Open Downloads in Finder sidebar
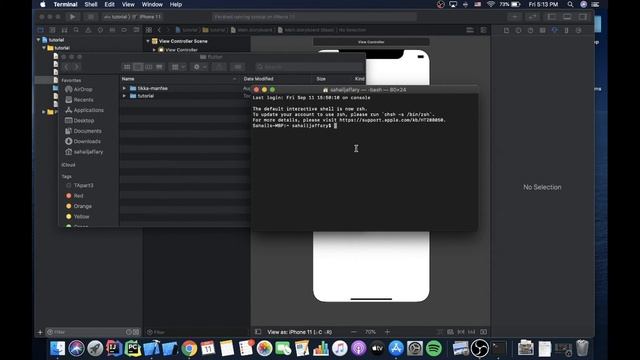 (x=87, y=141)
